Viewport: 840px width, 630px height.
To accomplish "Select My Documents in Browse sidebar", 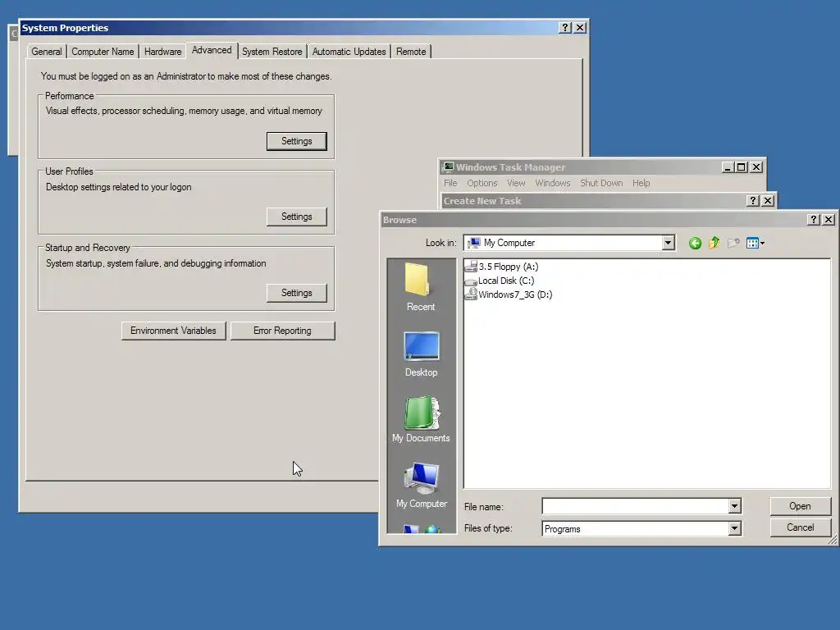I will (x=421, y=419).
